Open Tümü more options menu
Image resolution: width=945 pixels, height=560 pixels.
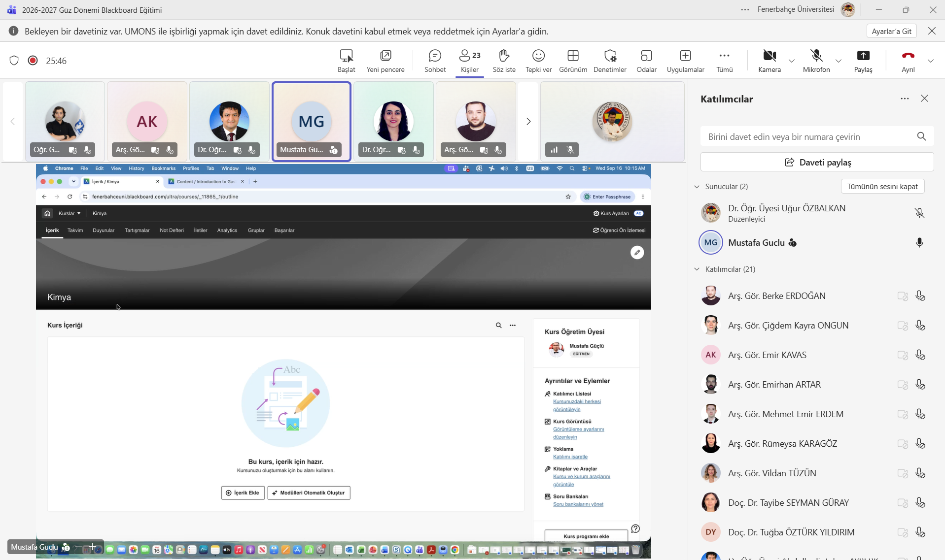pyautogui.click(x=724, y=61)
